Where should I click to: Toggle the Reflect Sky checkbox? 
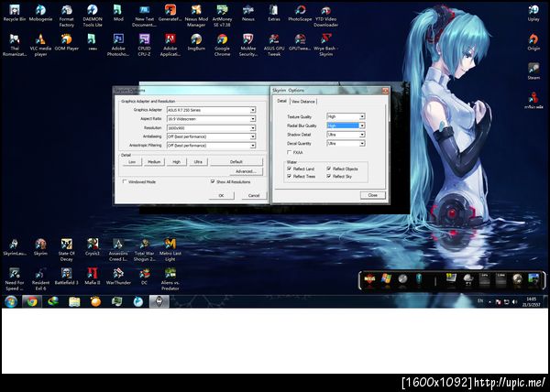click(x=329, y=176)
